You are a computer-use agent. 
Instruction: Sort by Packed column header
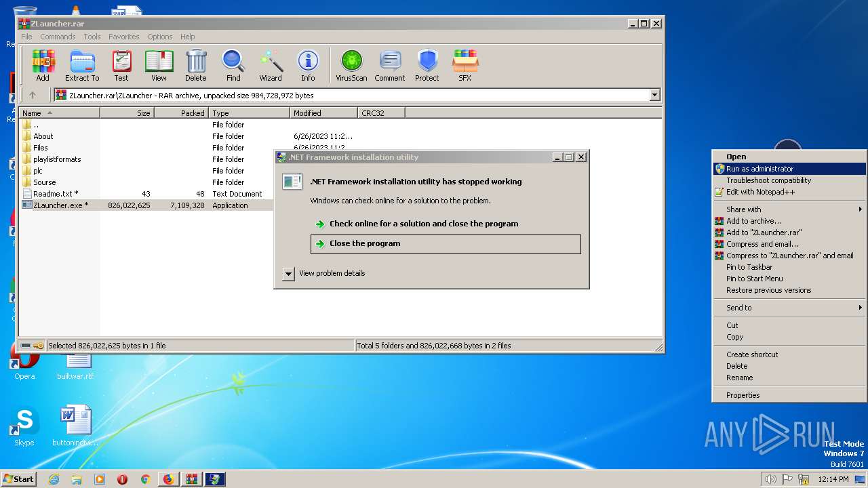click(x=182, y=113)
